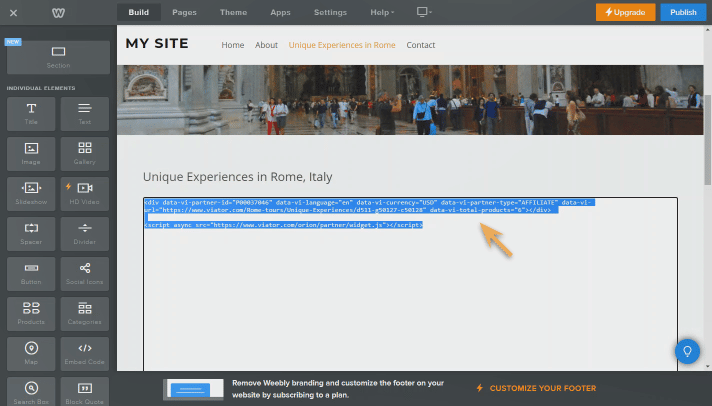712x406 pixels.
Task: Click the header banner image
Action: (410, 100)
